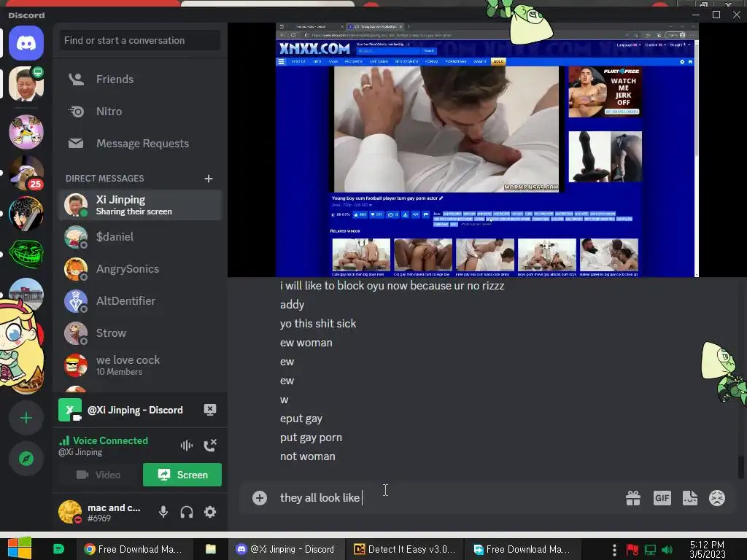747x560 pixels.
Task: Mute the microphone
Action: click(163, 512)
